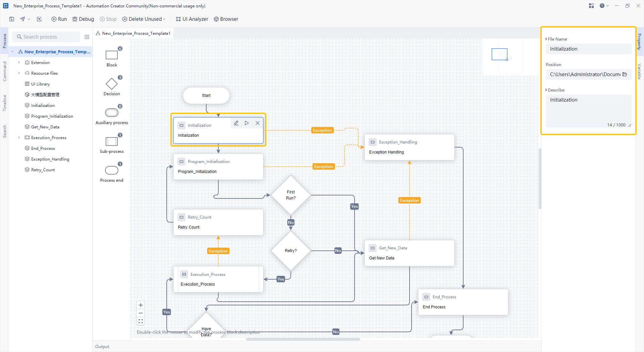Click the Search process input field
Viewport: 644px width, 352px height.
47,37
